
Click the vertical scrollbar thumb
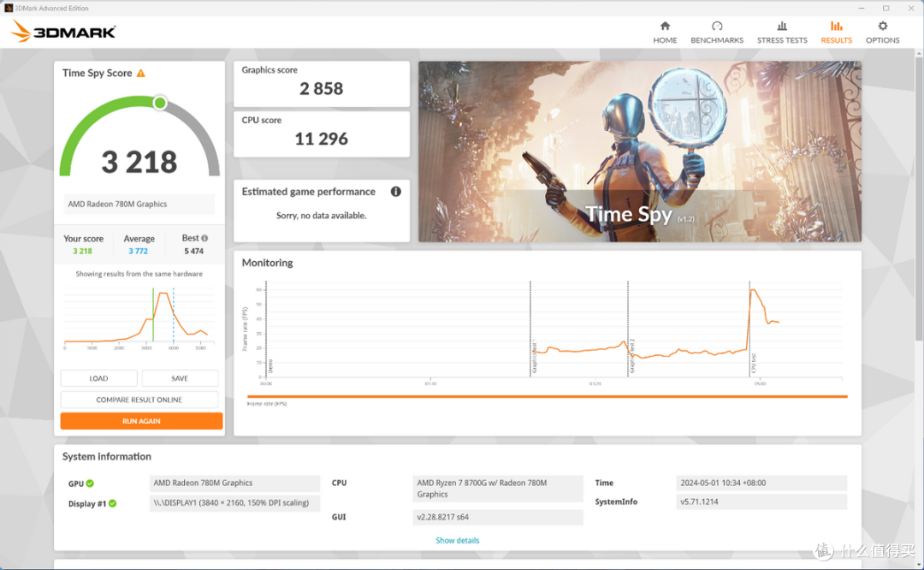919,199
